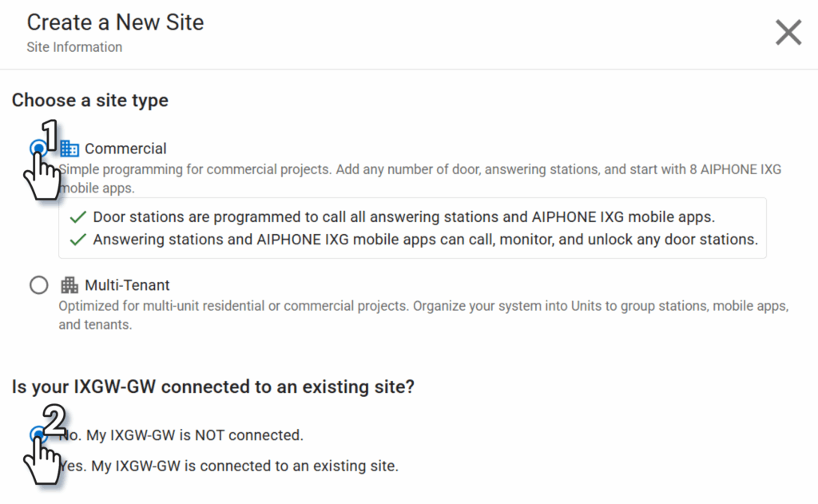Click the first green checkmark about door stations
818x504 pixels.
(x=78, y=217)
